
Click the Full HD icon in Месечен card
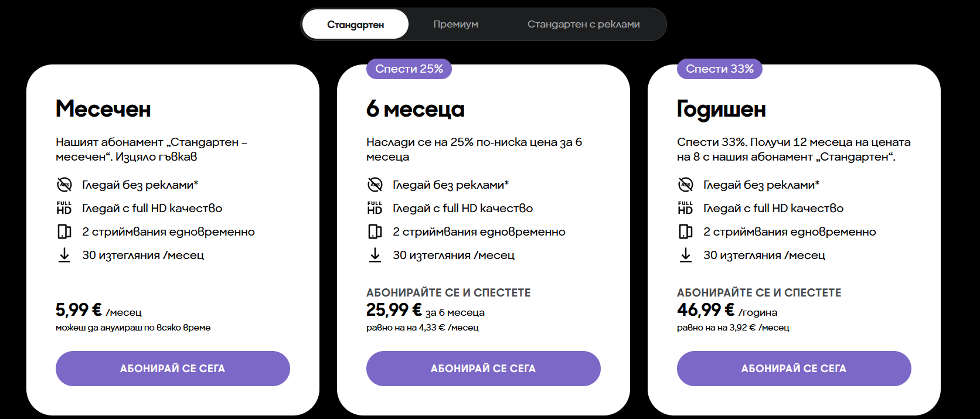click(x=64, y=208)
